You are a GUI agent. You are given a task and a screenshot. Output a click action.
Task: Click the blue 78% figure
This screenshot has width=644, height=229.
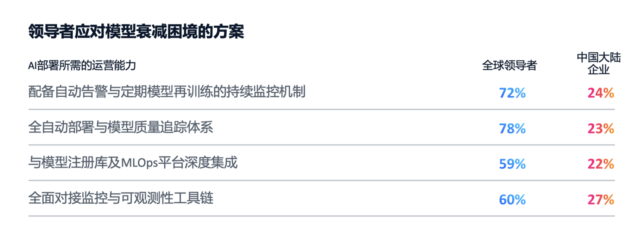point(512,129)
